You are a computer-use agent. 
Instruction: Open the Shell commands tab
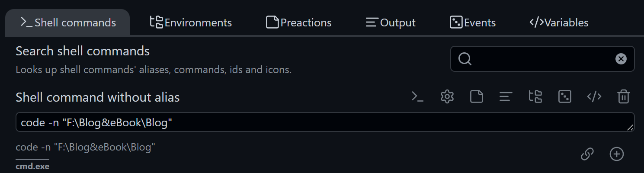tap(68, 22)
